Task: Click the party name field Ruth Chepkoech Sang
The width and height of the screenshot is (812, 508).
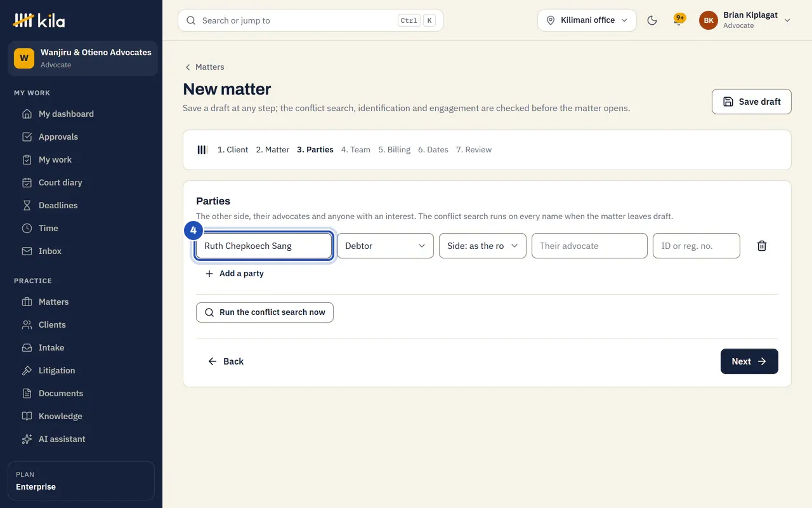Action: [264, 246]
